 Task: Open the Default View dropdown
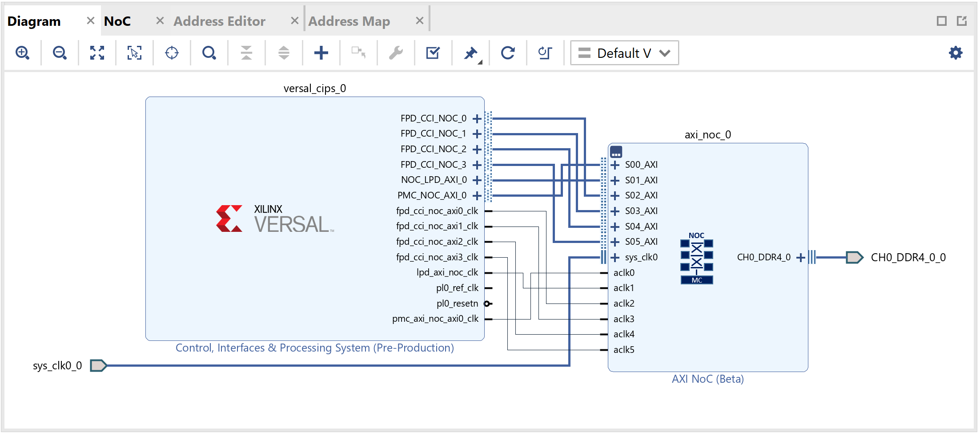(624, 53)
